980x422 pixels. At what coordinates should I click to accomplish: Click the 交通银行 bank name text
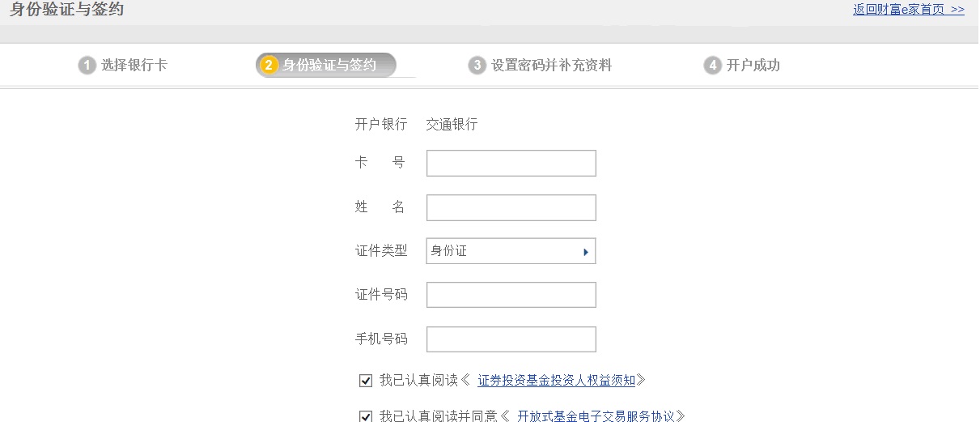[452, 125]
